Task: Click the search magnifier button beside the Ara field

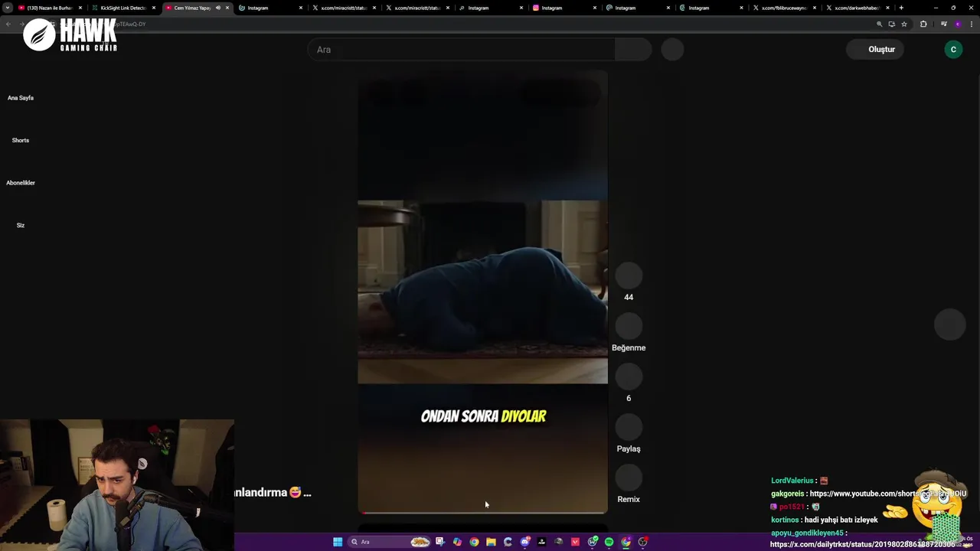Action: (633, 50)
